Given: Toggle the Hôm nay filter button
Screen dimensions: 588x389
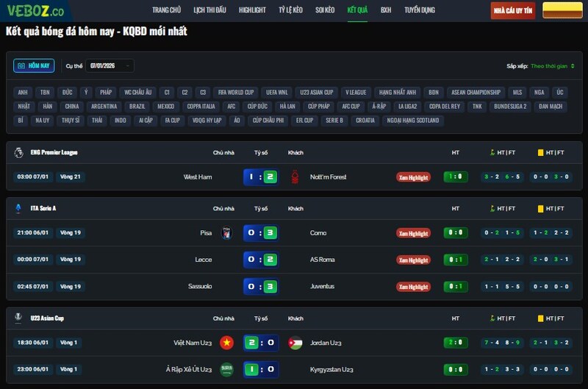Looking at the screenshot, I should click(34, 65).
